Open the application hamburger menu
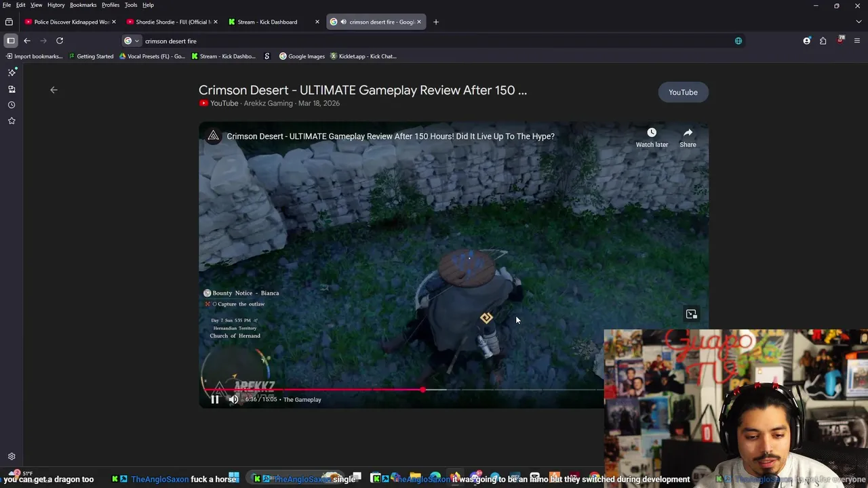Viewport: 868px width, 488px height. click(x=857, y=41)
